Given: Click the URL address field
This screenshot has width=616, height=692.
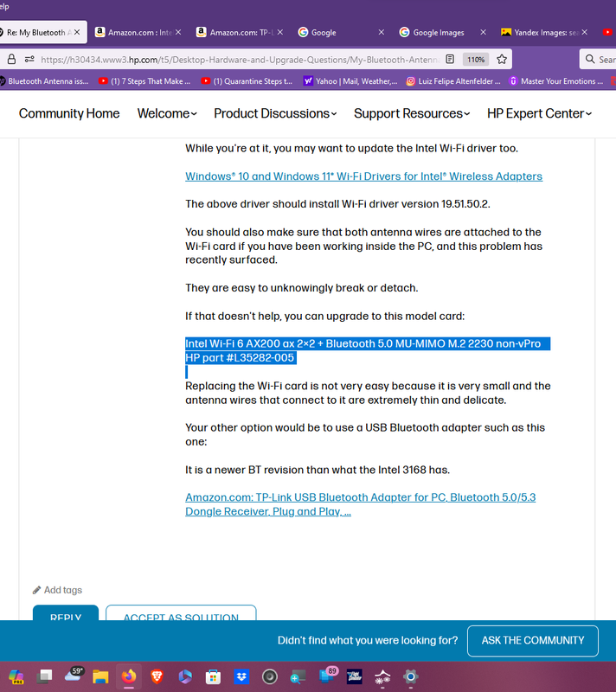Looking at the screenshot, I should point(241,59).
